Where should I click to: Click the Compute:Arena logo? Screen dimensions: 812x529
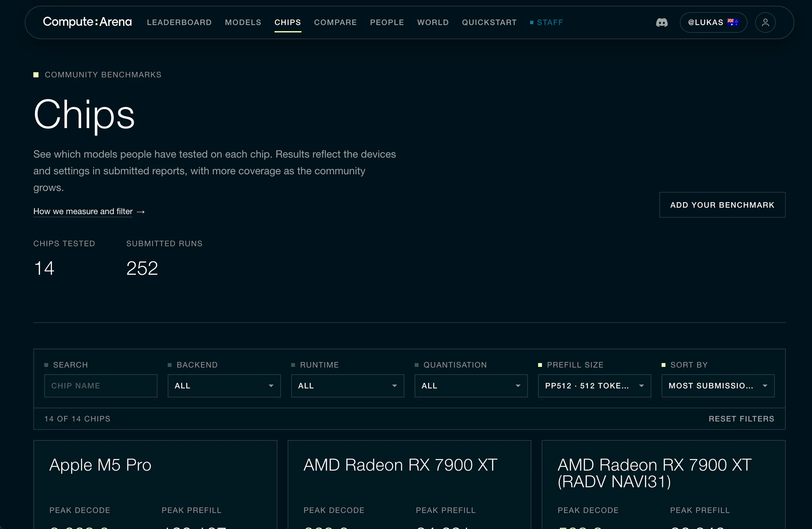coord(87,22)
